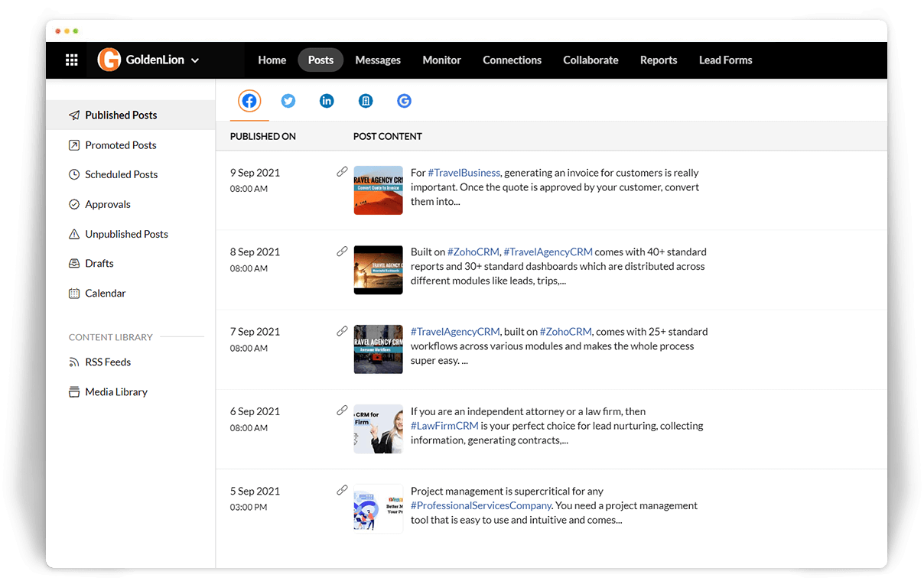Expand the GoldenLion brand dropdown

[195, 60]
